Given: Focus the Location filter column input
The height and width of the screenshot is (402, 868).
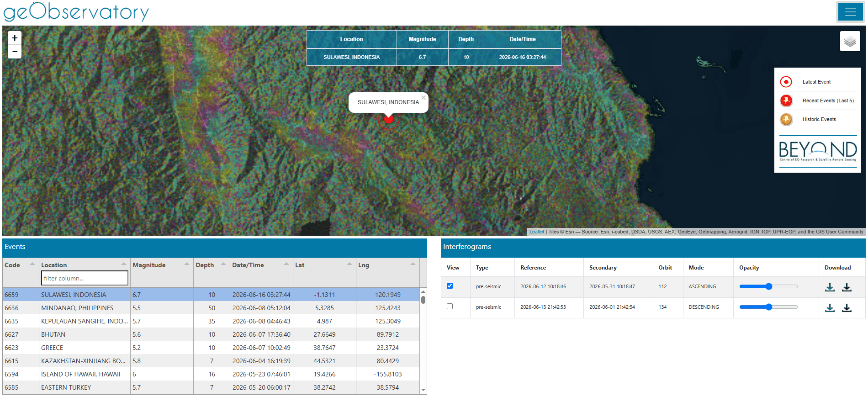Looking at the screenshot, I should click(x=85, y=278).
